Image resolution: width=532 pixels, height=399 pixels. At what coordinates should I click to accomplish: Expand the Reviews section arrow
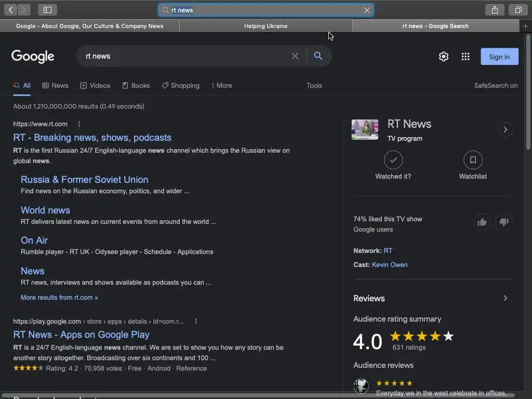coord(505,298)
